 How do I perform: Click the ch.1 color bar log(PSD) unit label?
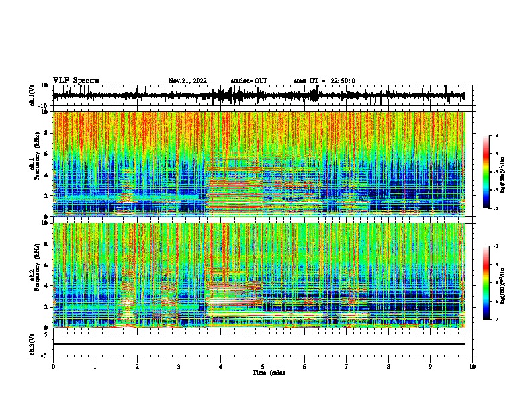[x=503, y=175]
